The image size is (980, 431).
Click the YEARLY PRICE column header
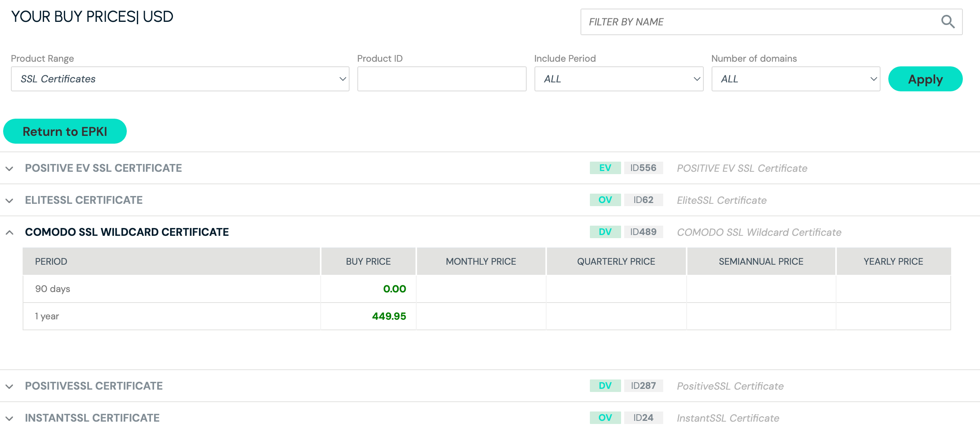(893, 261)
